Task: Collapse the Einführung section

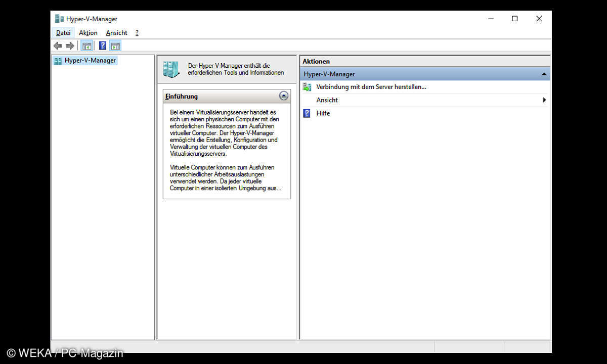Action: click(x=284, y=96)
